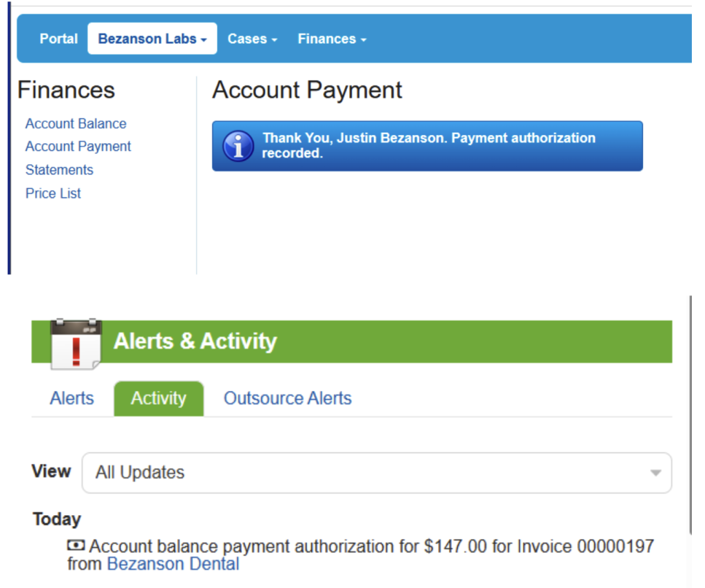This screenshot has width=705, height=588.
Task: Click the Account Payment page heading
Action: [x=307, y=90]
